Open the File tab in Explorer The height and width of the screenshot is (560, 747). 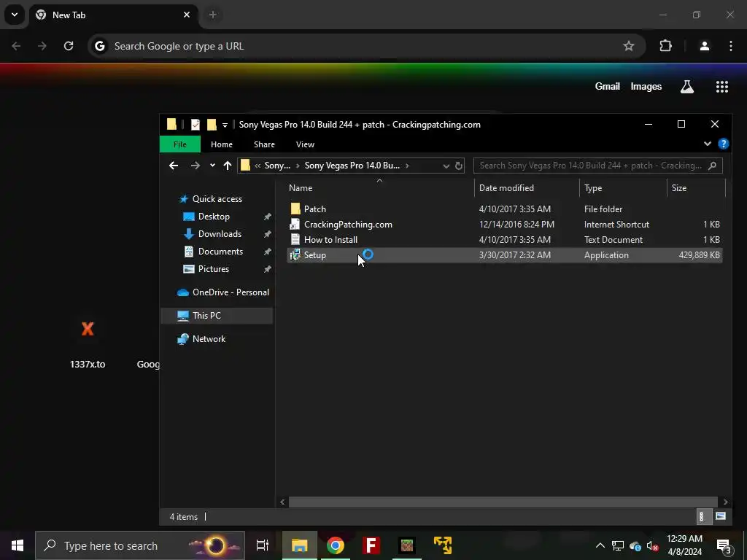click(180, 144)
